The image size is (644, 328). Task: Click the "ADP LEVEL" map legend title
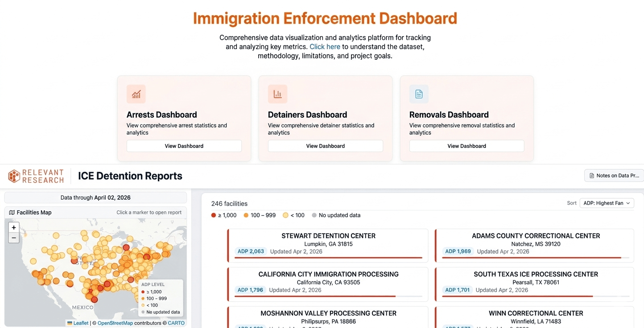pyautogui.click(x=153, y=284)
